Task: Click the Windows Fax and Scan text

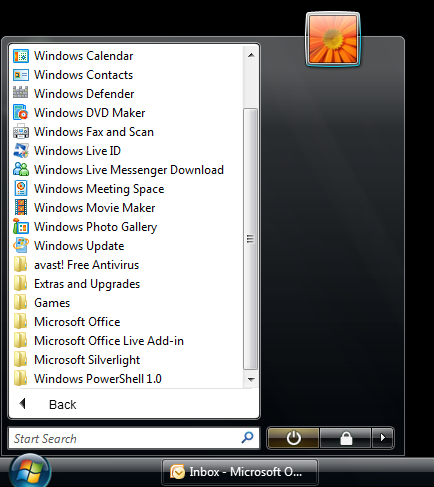Action: (94, 132)
